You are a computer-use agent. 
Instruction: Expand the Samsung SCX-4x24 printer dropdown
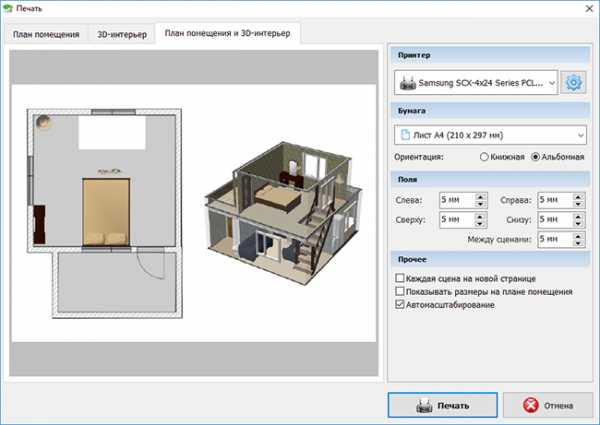pyautogui.click(x=551, y=83)
